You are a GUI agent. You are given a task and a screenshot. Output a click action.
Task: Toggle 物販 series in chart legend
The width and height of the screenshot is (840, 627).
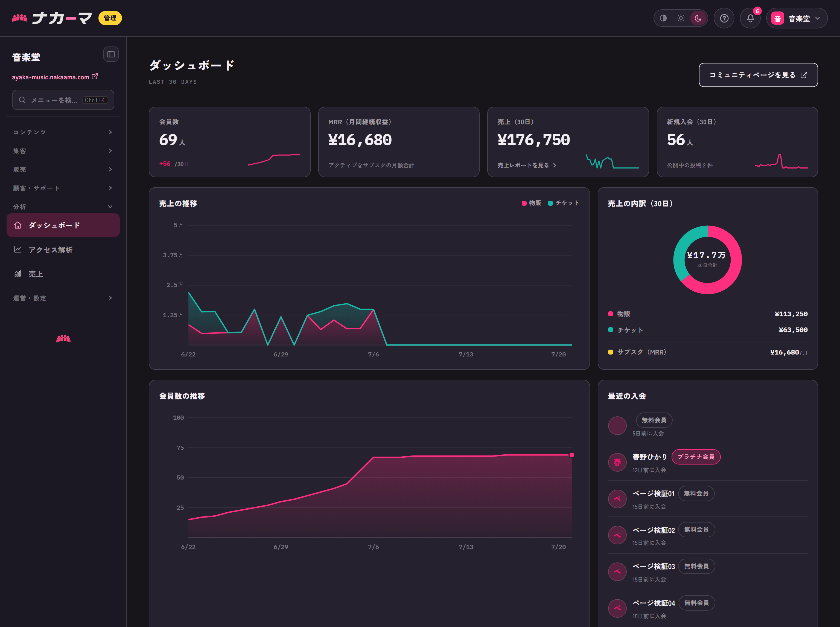[x=532, y=203]
